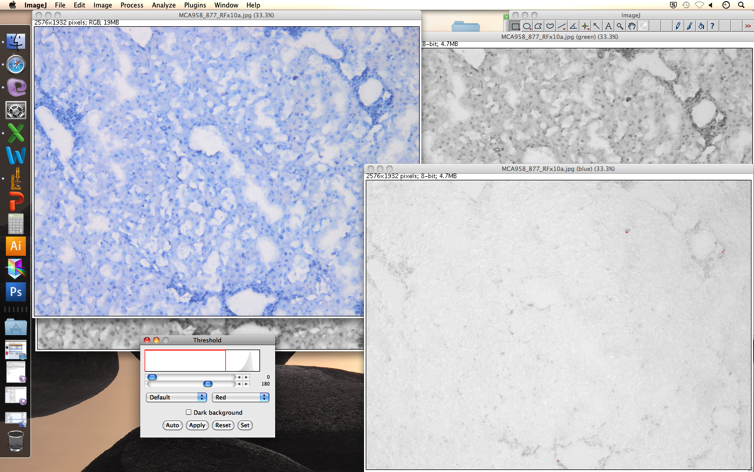Viewport: 754px width, 472px height.
Task: Open Photoshop from the Dock
Action: coord(15,292)
